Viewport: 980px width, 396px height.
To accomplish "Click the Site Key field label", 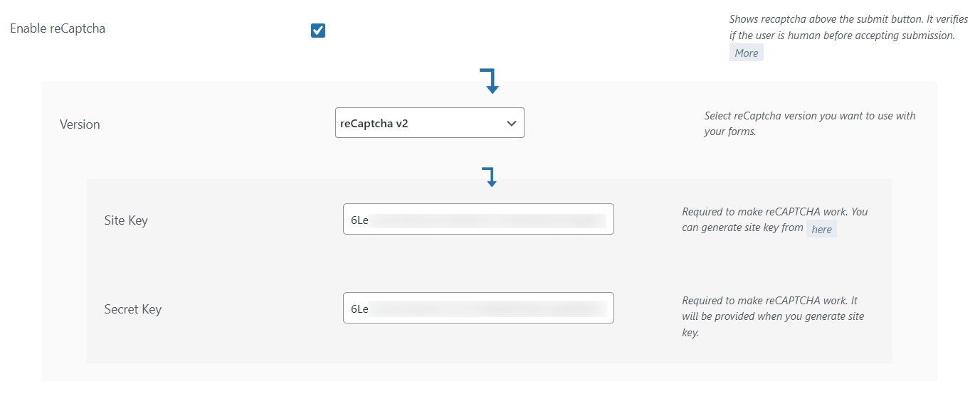I will click(x=126, y=220).
